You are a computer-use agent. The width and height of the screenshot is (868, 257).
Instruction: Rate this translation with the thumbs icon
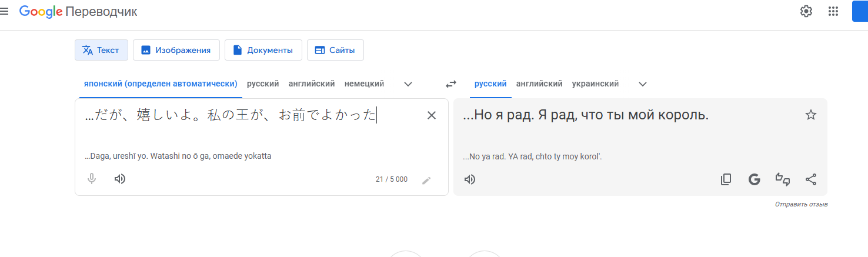tap(782, 179)
